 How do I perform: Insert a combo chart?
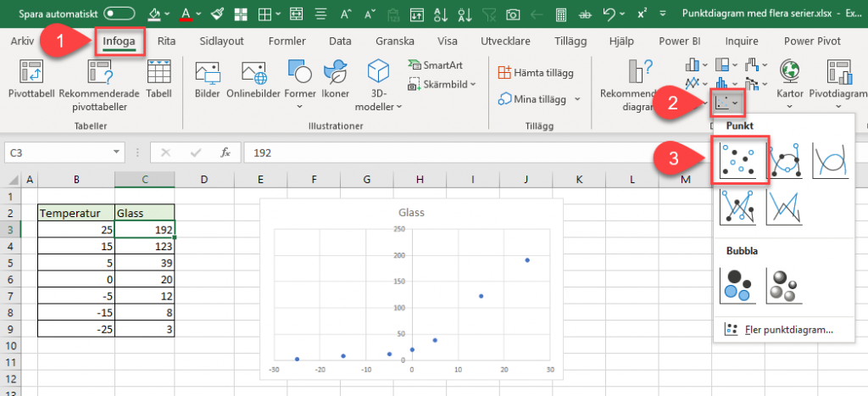click(x=756, y=84)
